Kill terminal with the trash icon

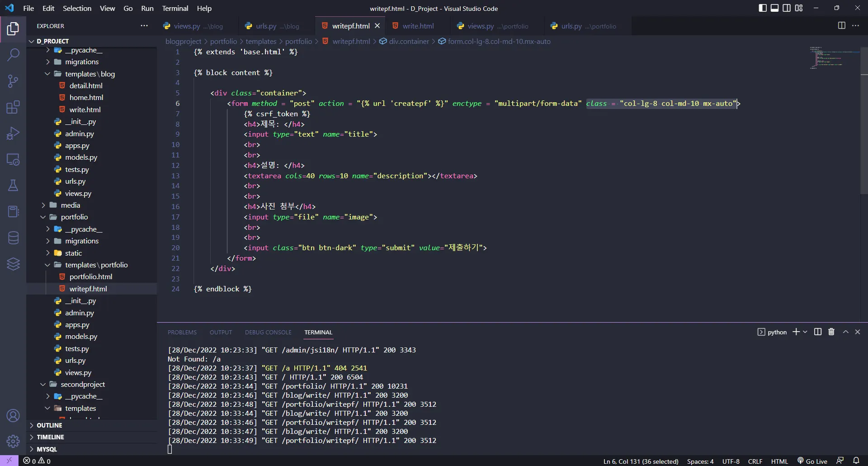coord(831,332)
